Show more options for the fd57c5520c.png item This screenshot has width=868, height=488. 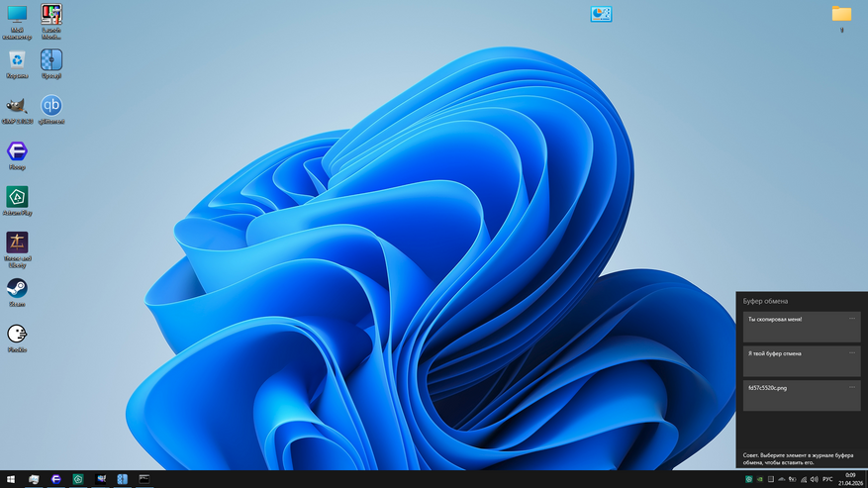tap(852, 387)
